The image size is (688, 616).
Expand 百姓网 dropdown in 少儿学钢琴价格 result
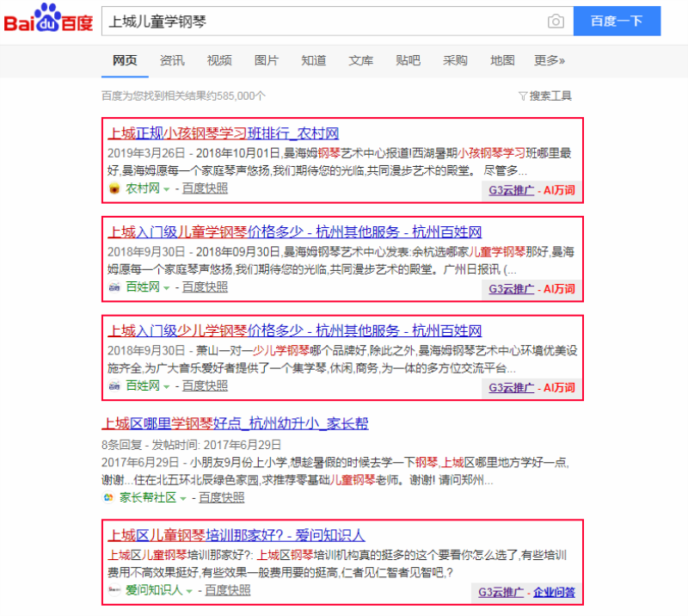coord(166,387)
